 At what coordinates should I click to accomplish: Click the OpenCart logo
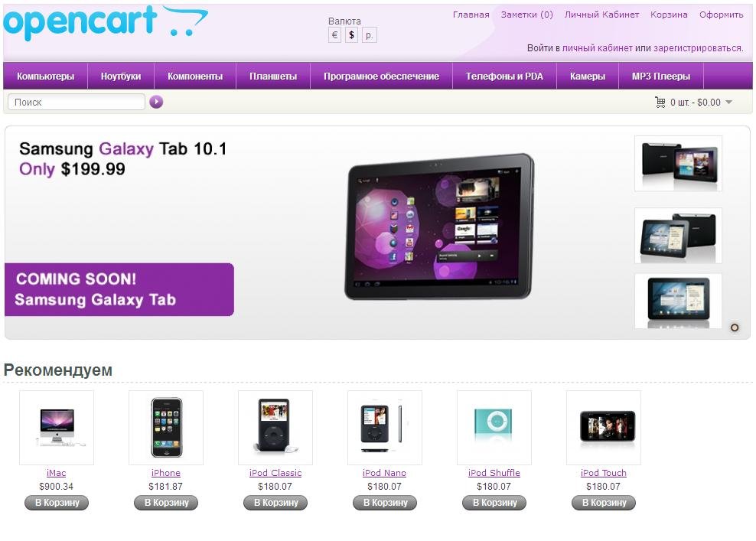click(106, 23)
